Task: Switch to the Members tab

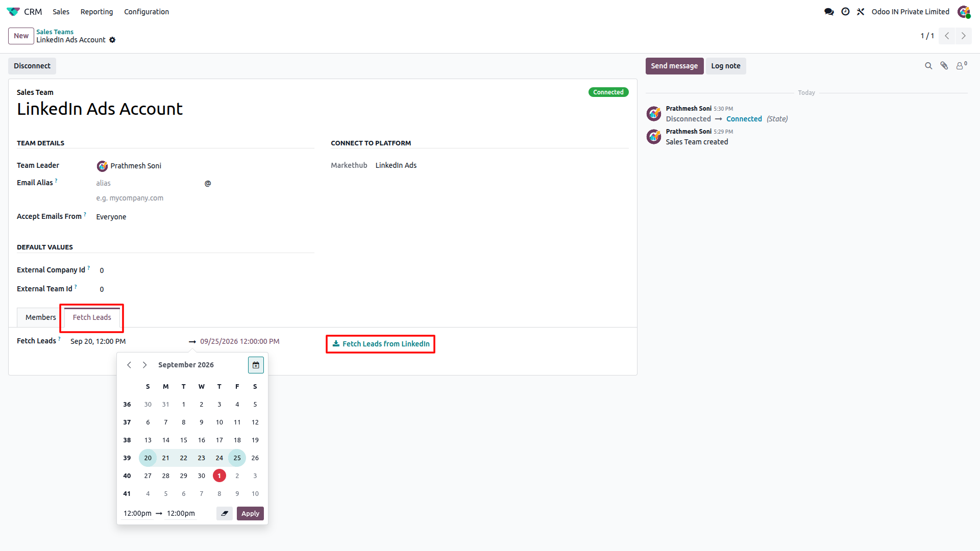Action: tap(41, 317)
